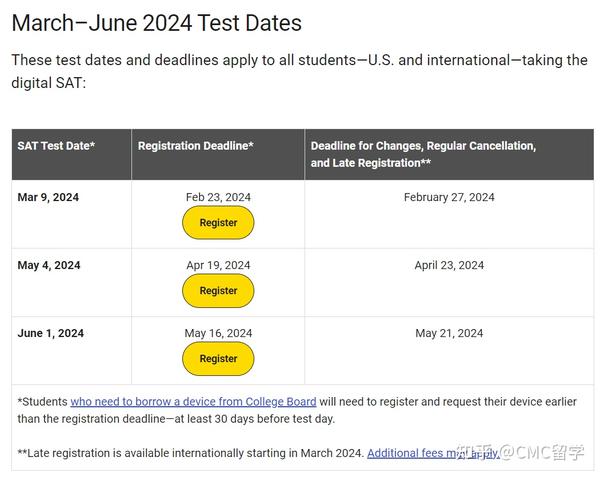
Task: Click the June 1, 2024 test date cell
Action: pos(50,333)
